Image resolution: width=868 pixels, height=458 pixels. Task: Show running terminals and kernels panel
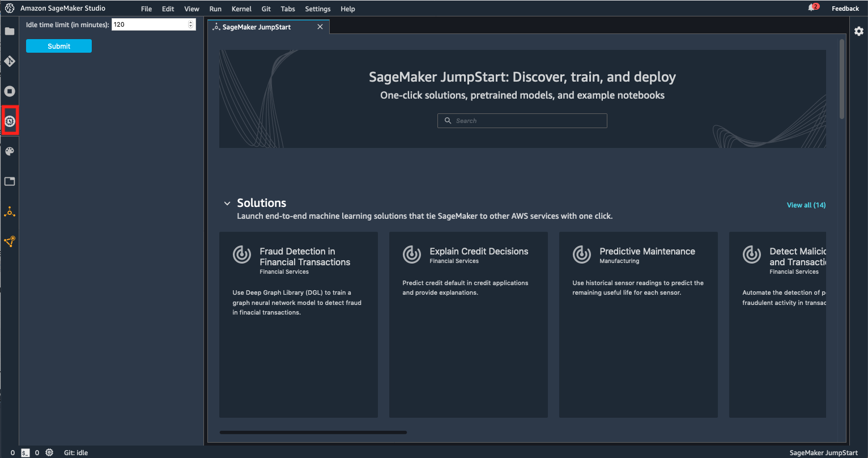point(10,91)
